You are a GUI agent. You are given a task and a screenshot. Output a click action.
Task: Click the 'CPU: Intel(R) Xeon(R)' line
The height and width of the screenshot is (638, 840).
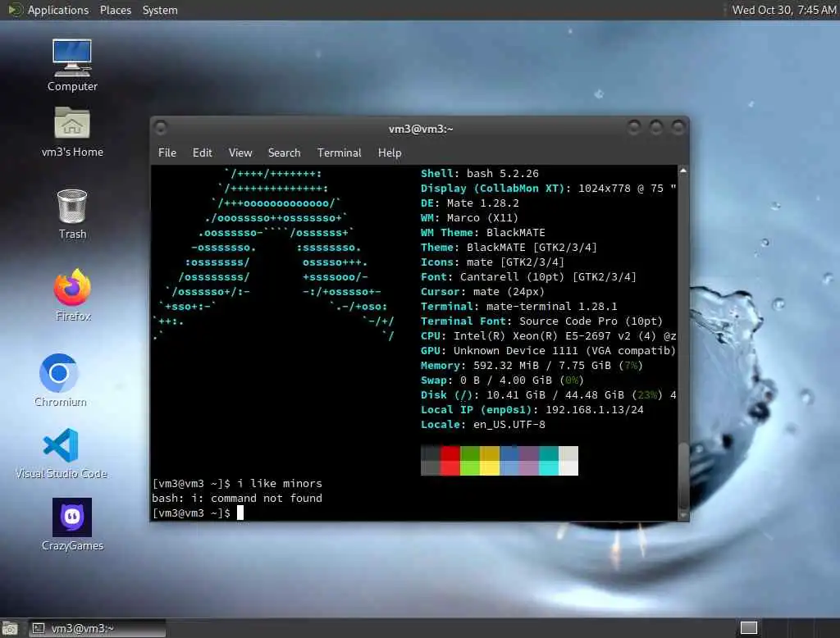[x=549, y=336]
